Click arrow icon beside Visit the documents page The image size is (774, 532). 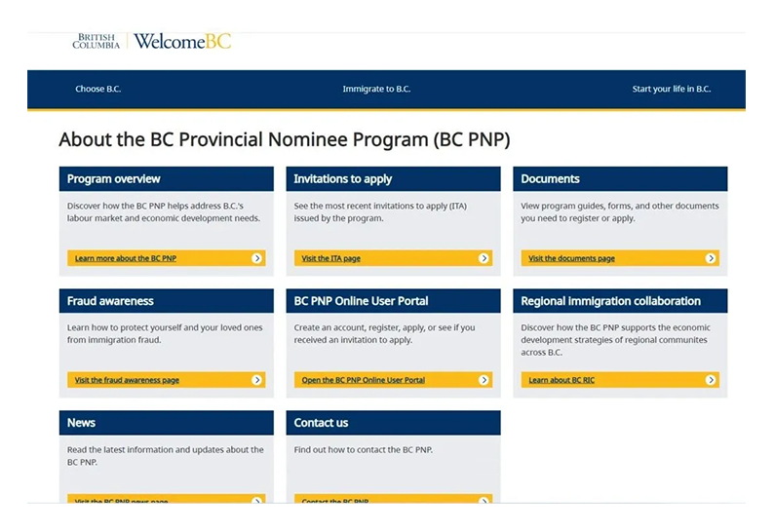[x=712, y=258]
